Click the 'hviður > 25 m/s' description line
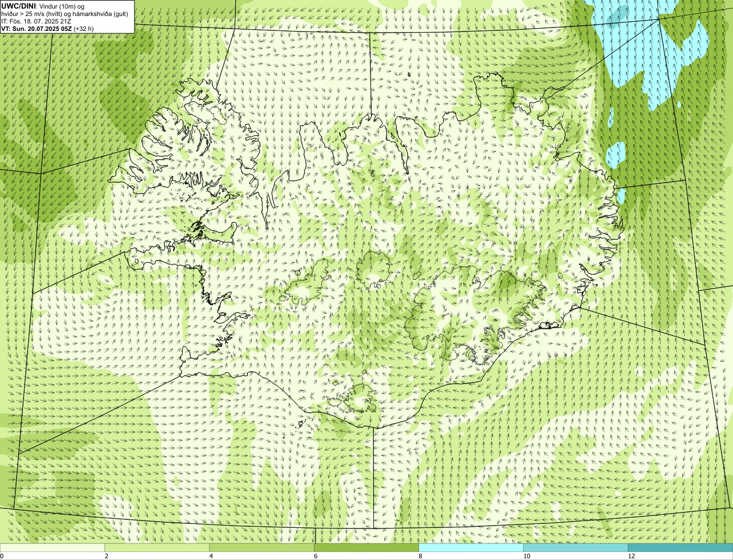The image size is (733, 560). point(65,13)
